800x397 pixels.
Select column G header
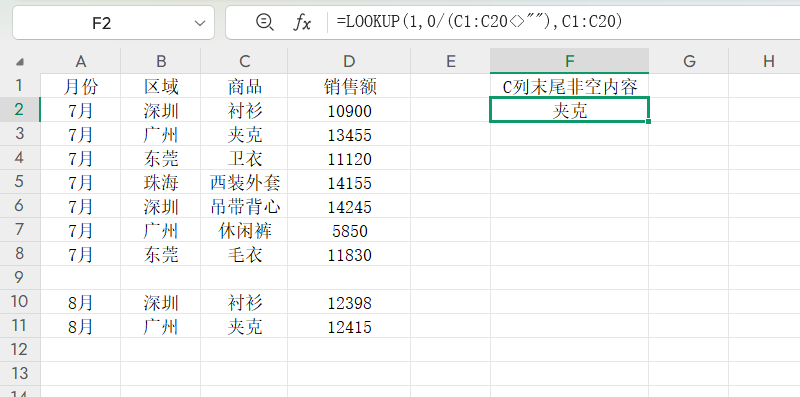click(689, 61)
